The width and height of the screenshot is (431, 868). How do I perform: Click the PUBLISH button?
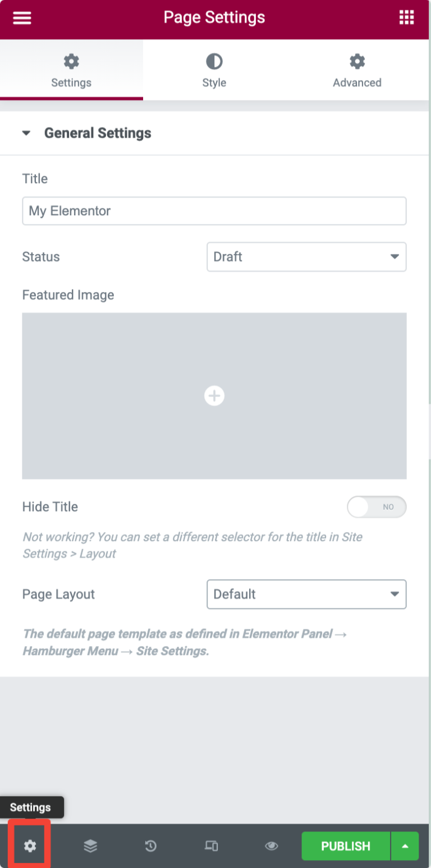345,846
